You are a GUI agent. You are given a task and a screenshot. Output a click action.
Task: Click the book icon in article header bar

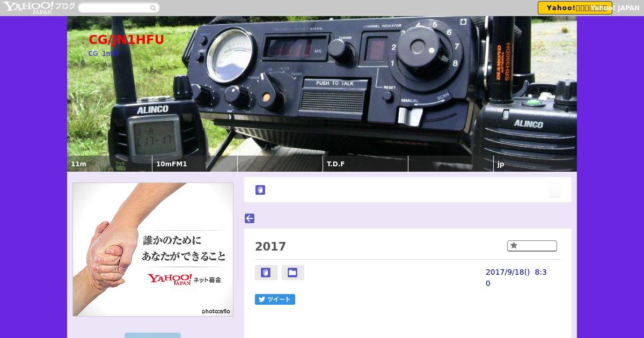[x=260, y=190]
